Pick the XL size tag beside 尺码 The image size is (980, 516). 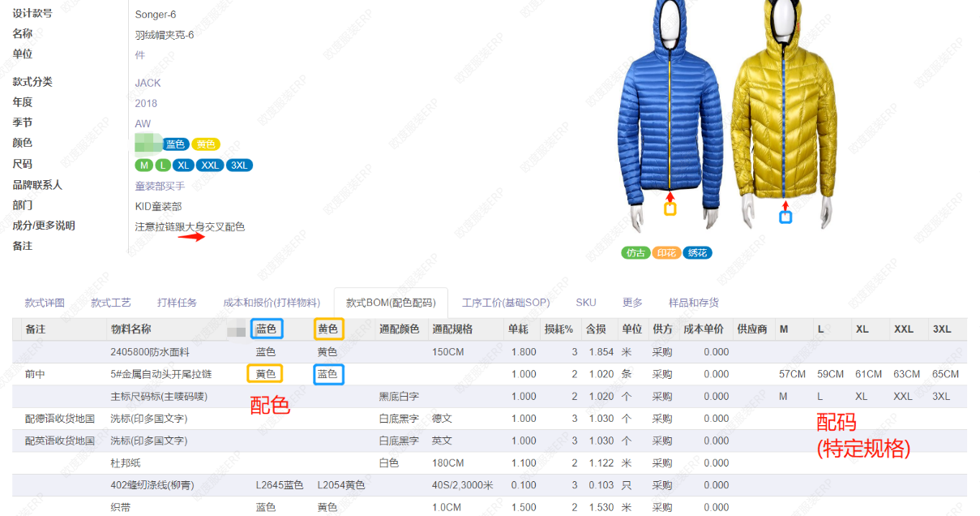pos(183,166)
